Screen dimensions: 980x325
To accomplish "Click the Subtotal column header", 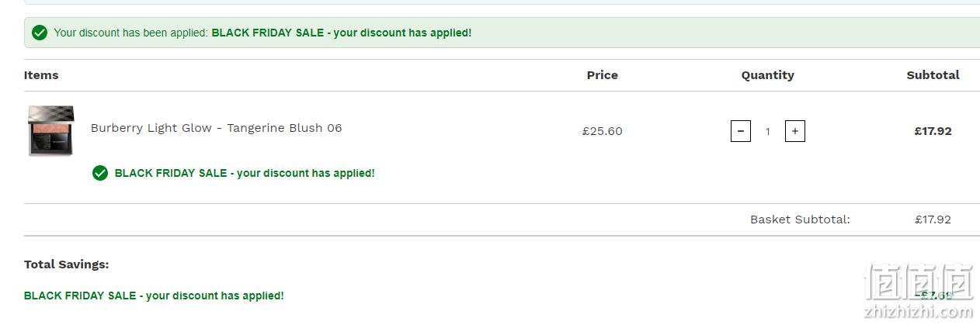I will [x=933, y=75].
